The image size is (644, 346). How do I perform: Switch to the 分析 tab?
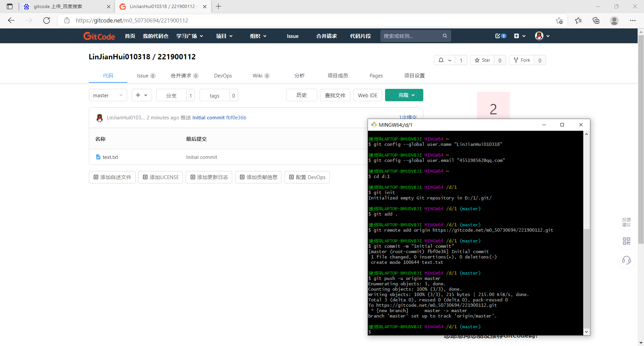click(x=299, y=76)
